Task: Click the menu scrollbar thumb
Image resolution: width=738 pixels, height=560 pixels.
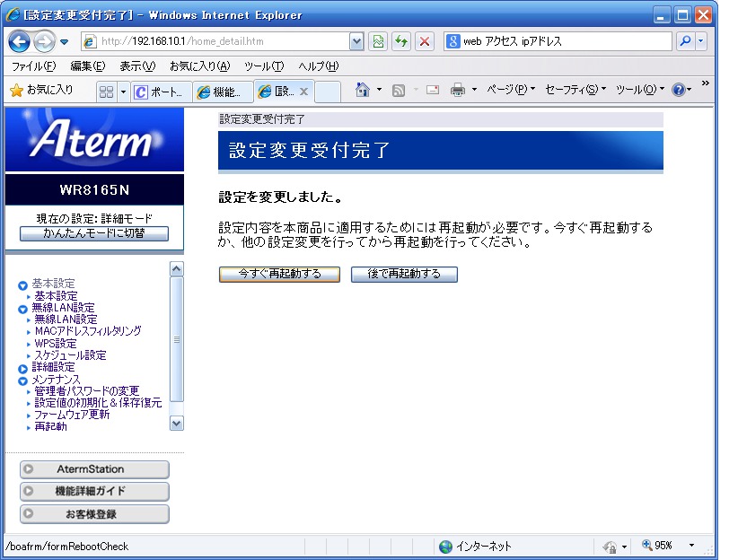Action: click(x=177, y=339)
